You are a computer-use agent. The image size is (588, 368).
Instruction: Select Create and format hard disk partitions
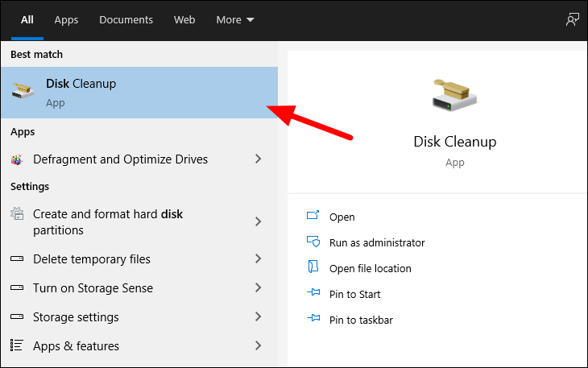coord(139,221)
